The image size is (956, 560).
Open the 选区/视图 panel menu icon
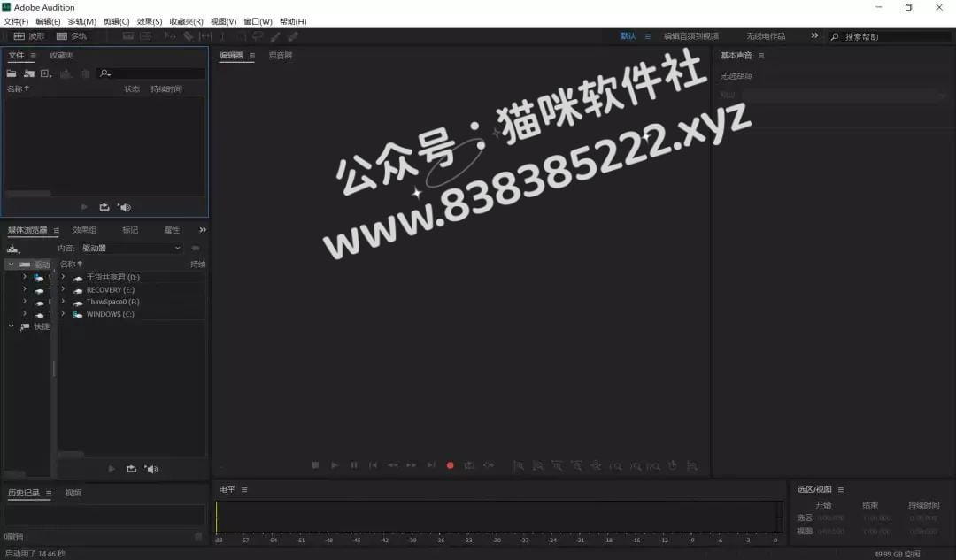841,489
